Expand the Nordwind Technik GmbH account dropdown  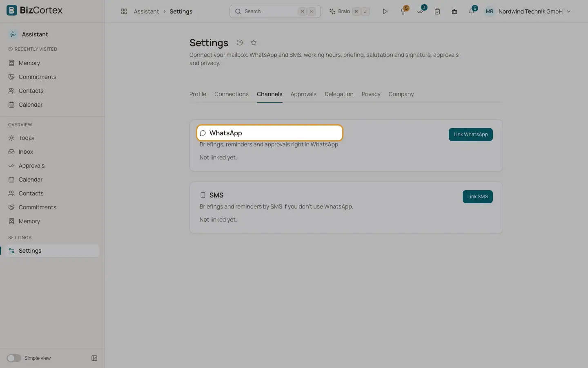tap(535, 11)
